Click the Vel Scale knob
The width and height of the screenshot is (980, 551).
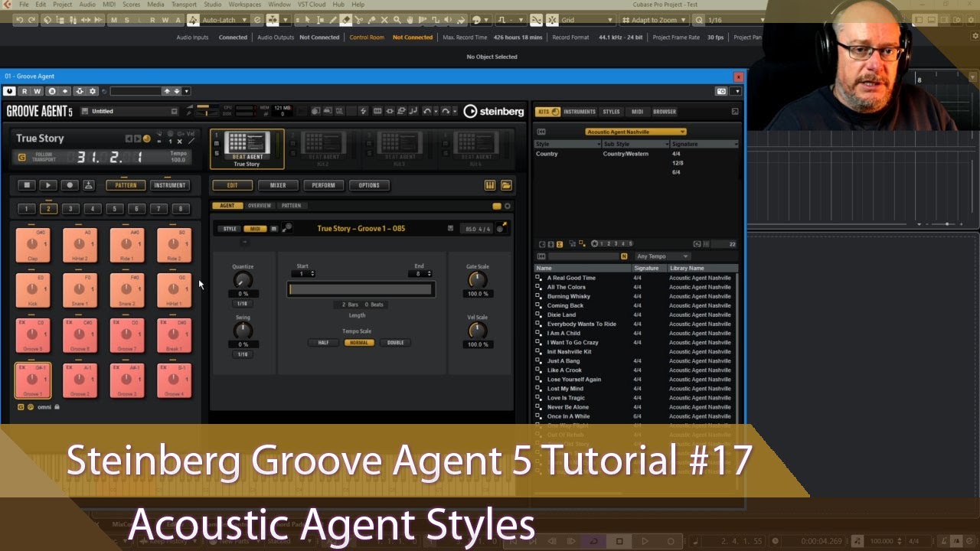pyautogui.click(x=477, y=331)
